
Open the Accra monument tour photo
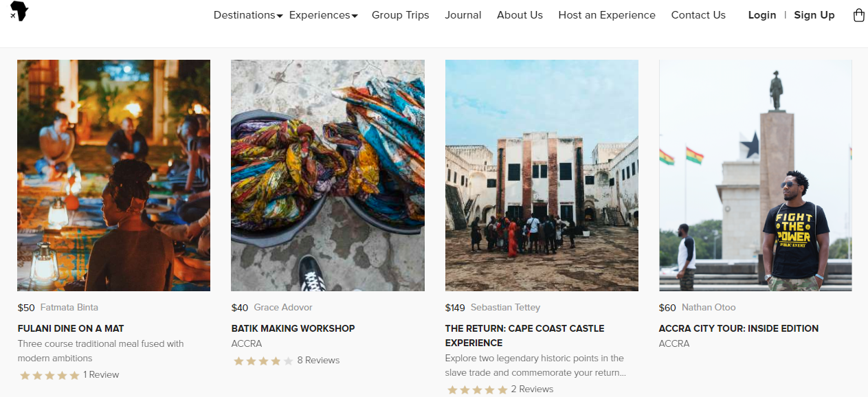755,175
